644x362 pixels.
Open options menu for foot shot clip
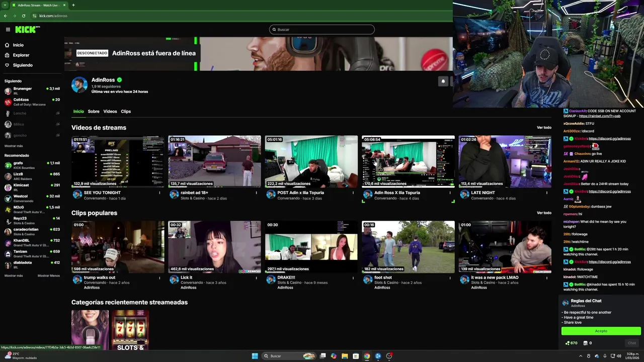click(x=450, y=278)
